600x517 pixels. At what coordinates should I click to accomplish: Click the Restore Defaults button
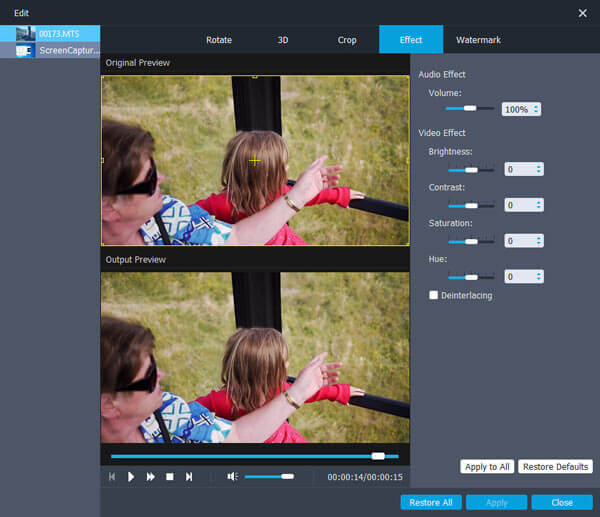(555, 467)
